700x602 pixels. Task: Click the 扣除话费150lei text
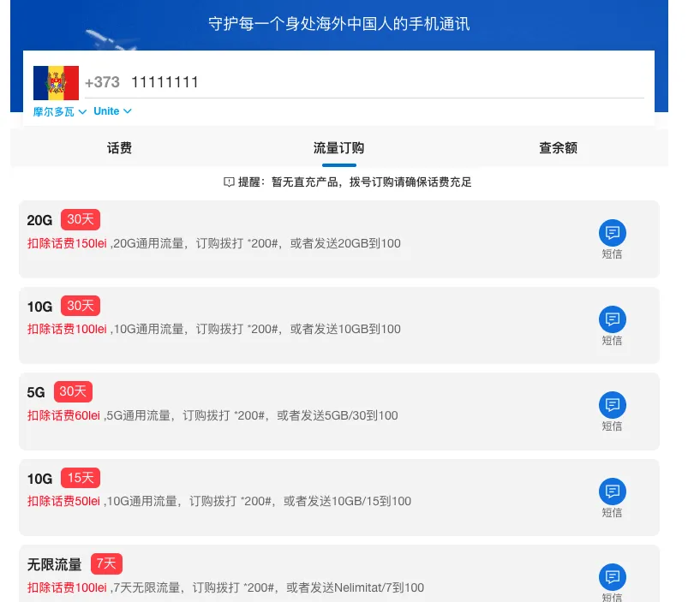pyautogui.click(x=67, y=243)
